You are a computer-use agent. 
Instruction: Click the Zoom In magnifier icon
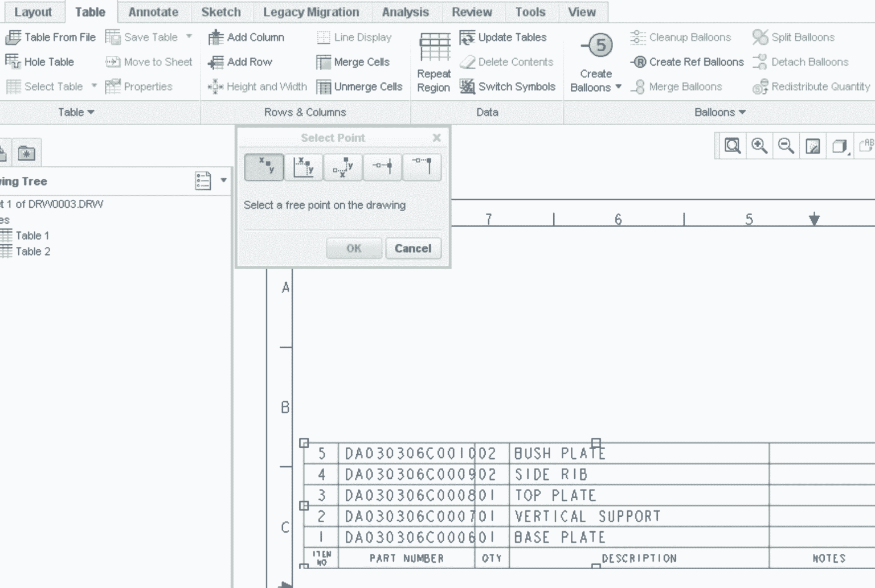click(x=758, y=146)
